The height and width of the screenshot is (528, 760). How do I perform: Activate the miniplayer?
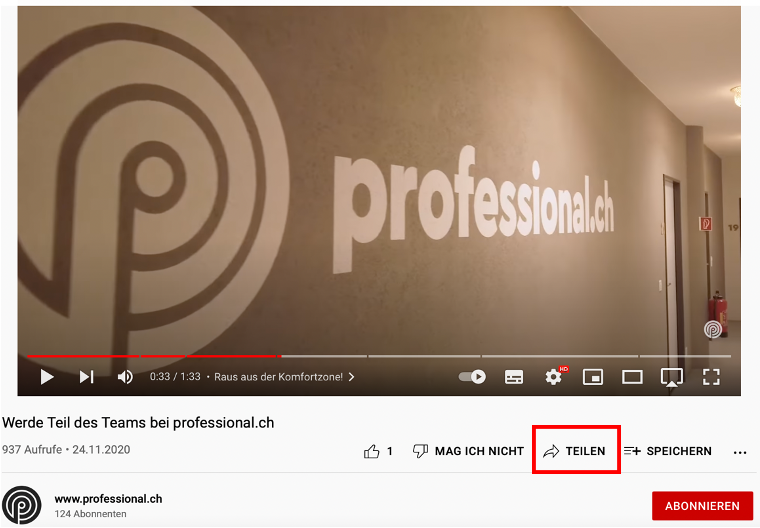pyautogui.click(x=593, y=377)
